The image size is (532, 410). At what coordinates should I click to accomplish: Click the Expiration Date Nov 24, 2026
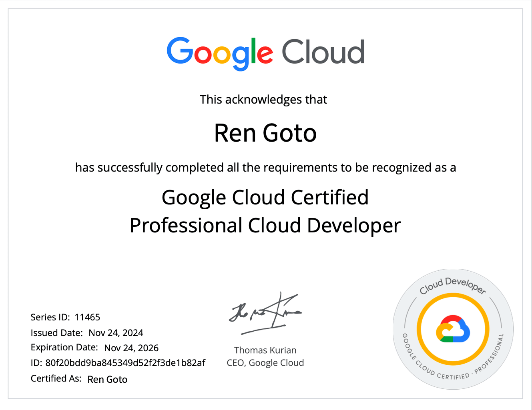coord(131,348)
